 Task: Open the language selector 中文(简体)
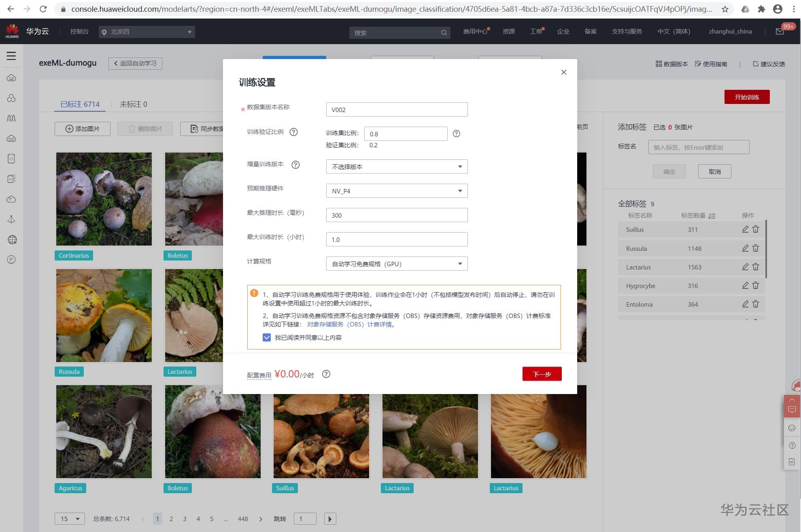pos(674,32)
